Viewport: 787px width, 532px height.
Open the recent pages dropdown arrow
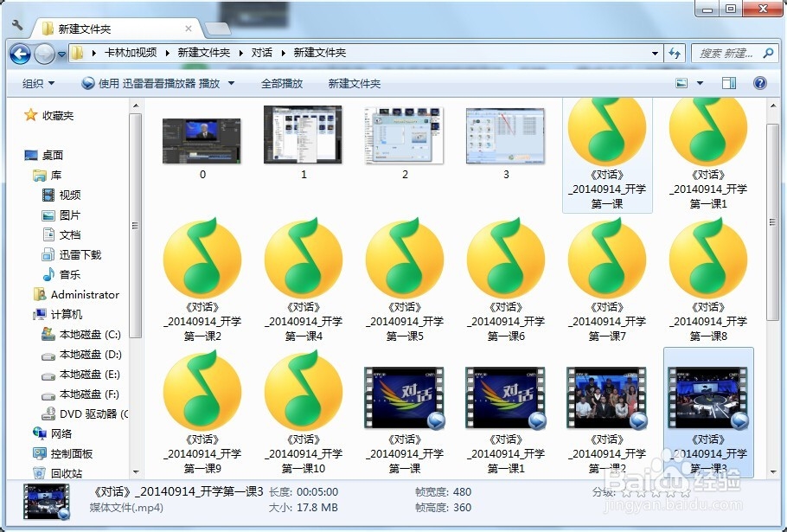[x=61, y=54]
